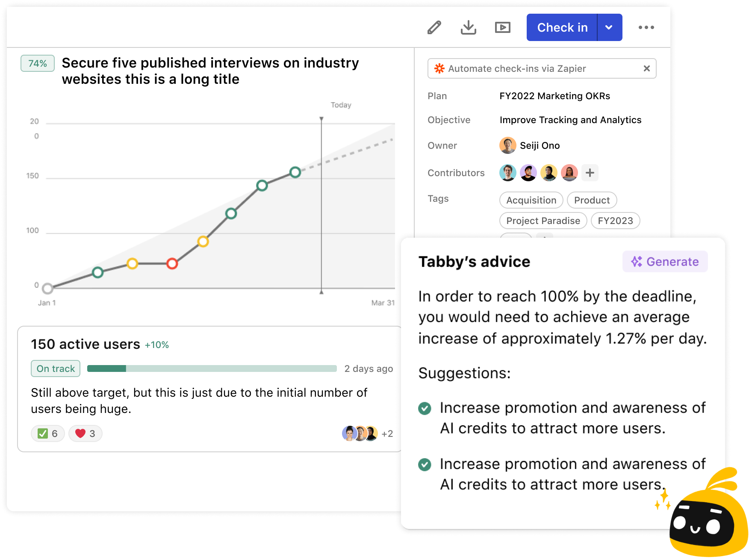Viewport: 749px width, 560px height.
Task: Click the sparkle icon next to Generate
Action: tap(637, 261)
